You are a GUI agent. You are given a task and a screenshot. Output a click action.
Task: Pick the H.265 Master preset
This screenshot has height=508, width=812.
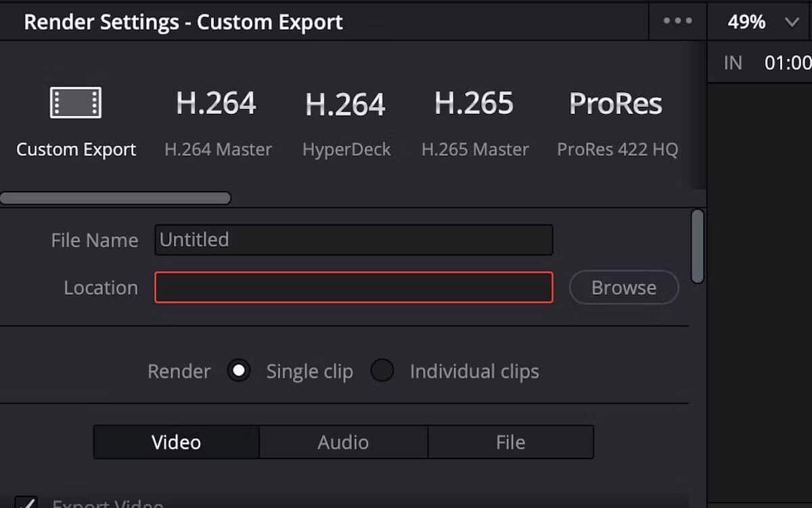point(475,125)
